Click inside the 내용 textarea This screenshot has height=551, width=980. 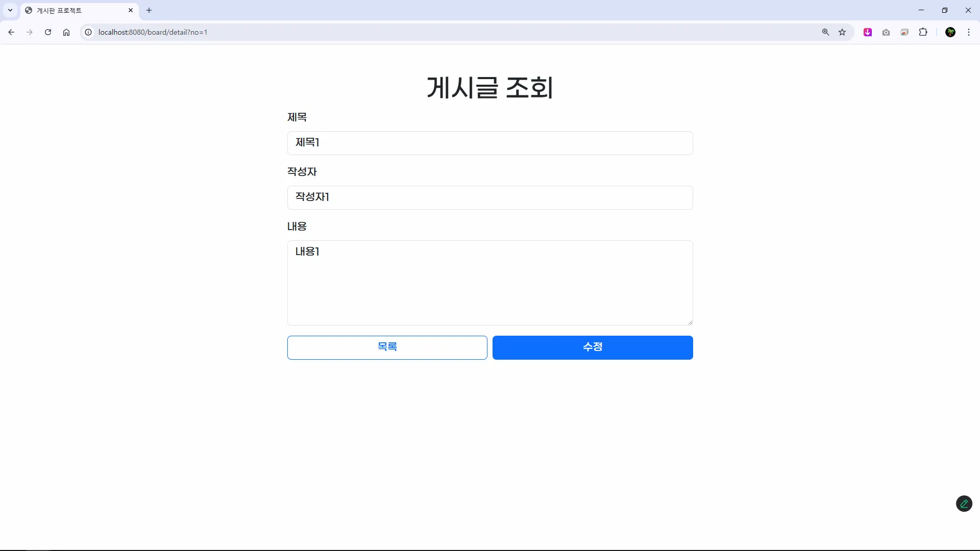[x=489, y=283]
